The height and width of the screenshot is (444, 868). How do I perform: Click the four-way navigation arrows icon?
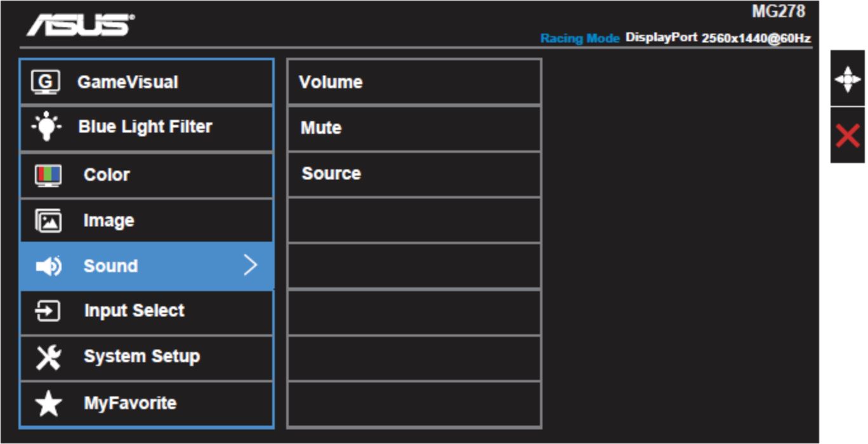[x=848, y=79]
